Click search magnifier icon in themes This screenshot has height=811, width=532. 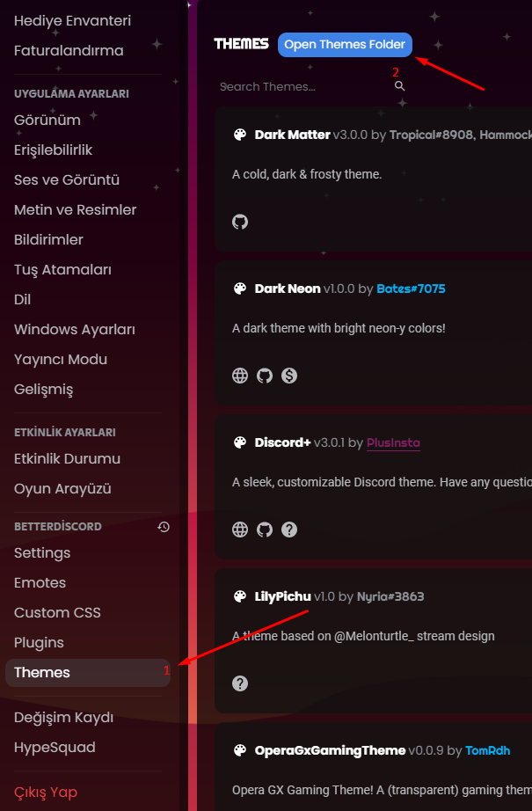coord(399,86)
